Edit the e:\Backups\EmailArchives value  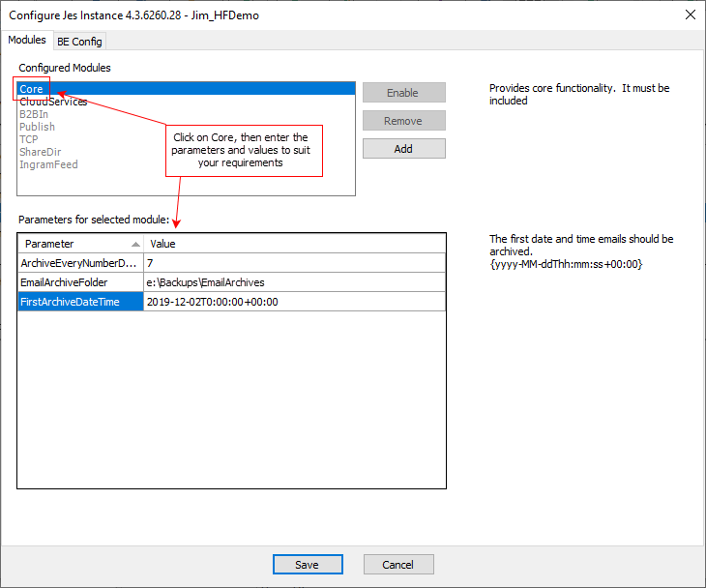pyautogui.click(x=294, y=282)
